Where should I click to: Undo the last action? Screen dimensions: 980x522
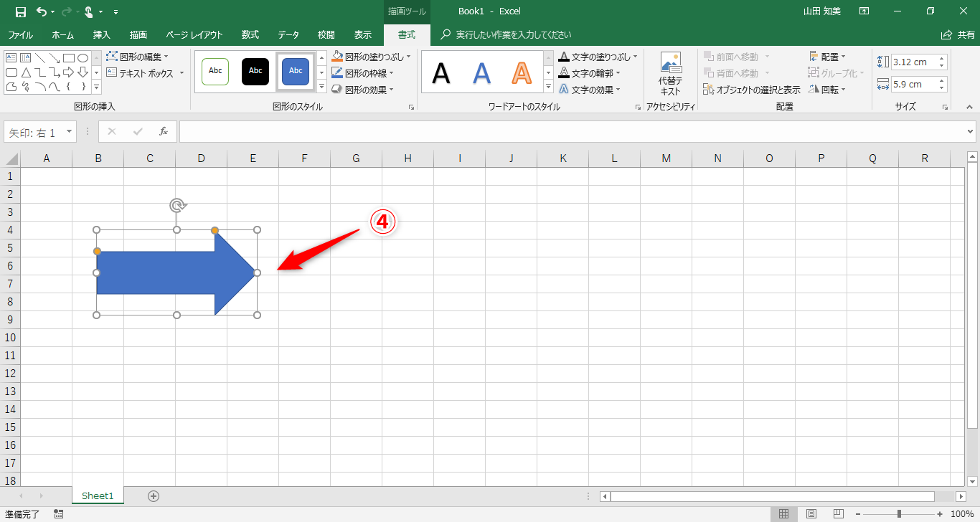(42, 11)
